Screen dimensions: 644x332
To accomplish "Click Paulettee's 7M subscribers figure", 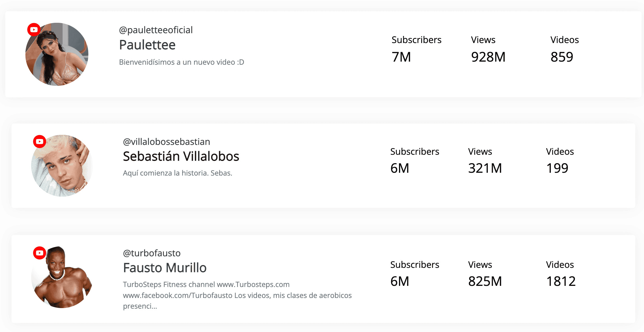I will point(401,57).
